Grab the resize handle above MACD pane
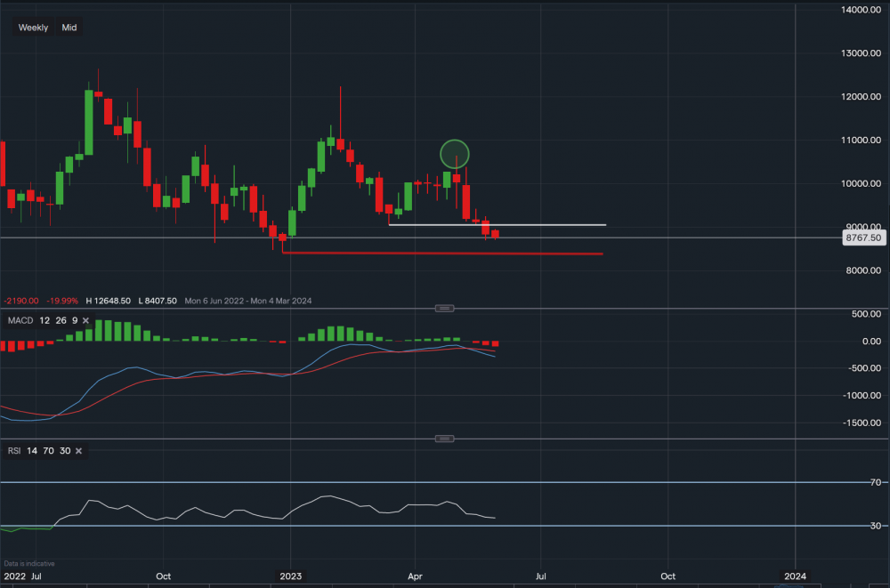Screen dimensions: 890x588 click(x=445, y=308)
